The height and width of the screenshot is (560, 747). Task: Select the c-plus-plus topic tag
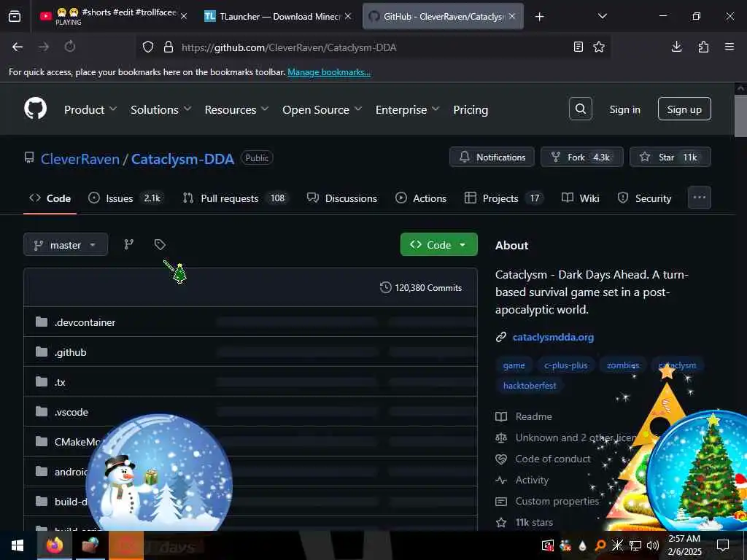565,365
